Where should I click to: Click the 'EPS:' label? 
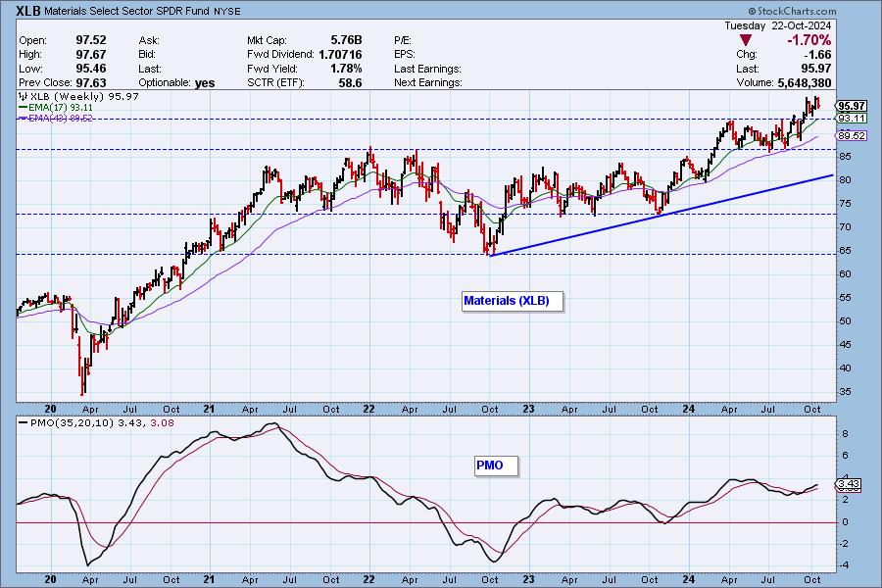[405, 55]
